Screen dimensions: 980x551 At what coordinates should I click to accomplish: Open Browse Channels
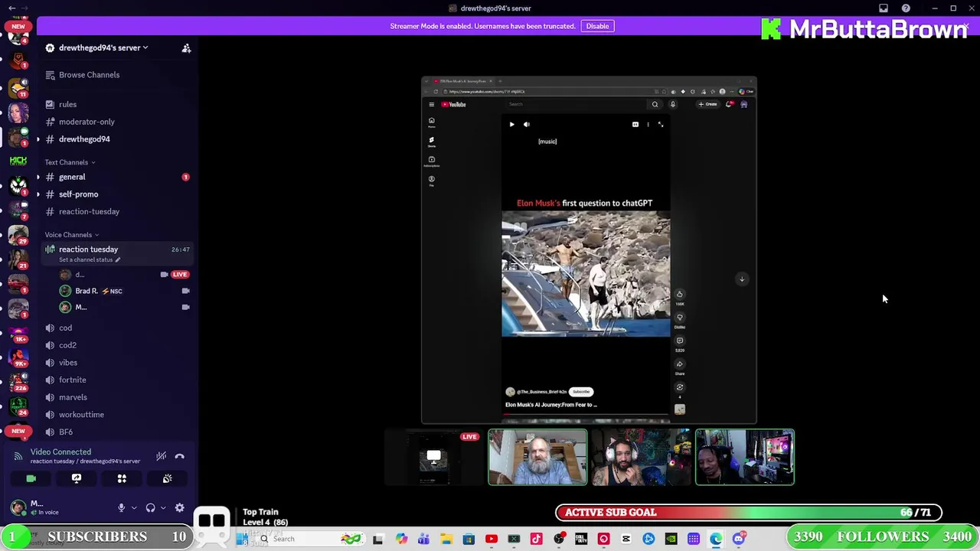tap(89, 75)
